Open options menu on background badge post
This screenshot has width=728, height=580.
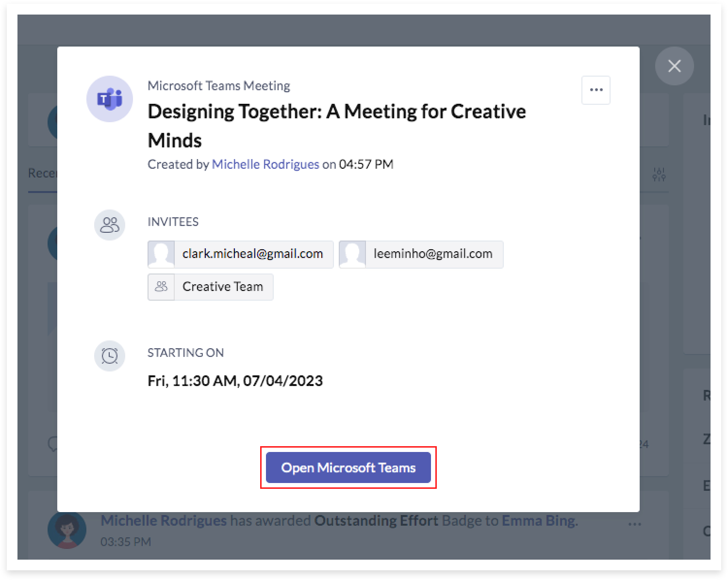(x=635, y=524)
